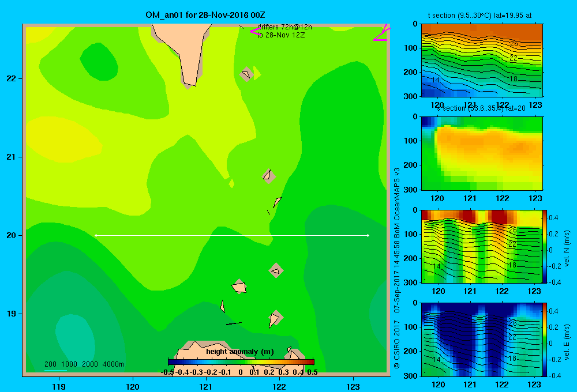Click longitude 123 under the salinity section
This screenshot has width=577, height=392.
click(535, 198)
